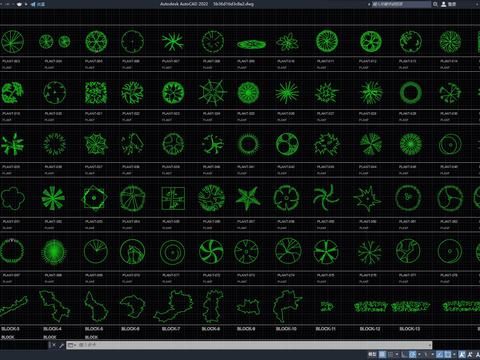Click the command line input field
Screen dimensions: 480x360
point(253,345)
